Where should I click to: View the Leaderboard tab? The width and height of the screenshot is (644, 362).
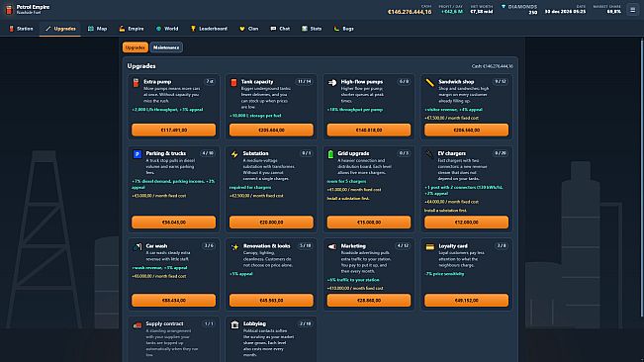click(x=209, y=29)
